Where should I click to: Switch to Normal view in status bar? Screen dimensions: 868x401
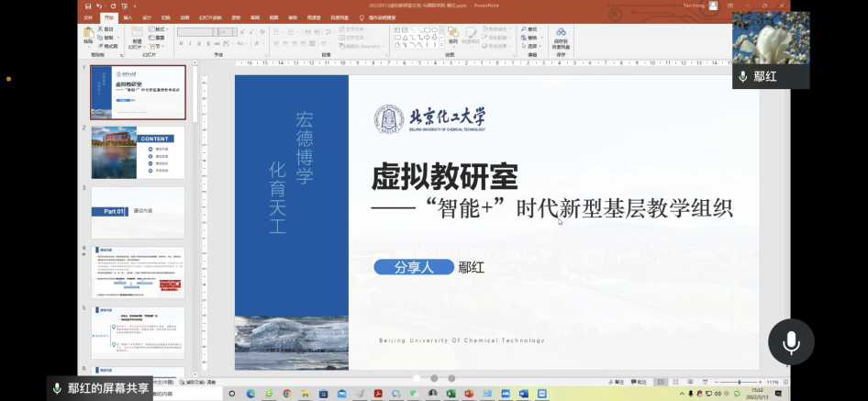click(x=661, y=382)
